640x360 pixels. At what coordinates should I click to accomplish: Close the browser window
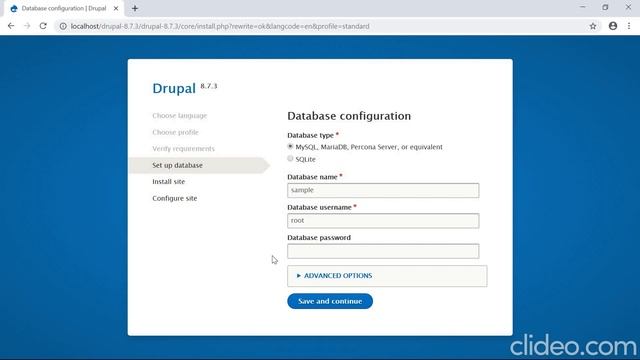628,7
